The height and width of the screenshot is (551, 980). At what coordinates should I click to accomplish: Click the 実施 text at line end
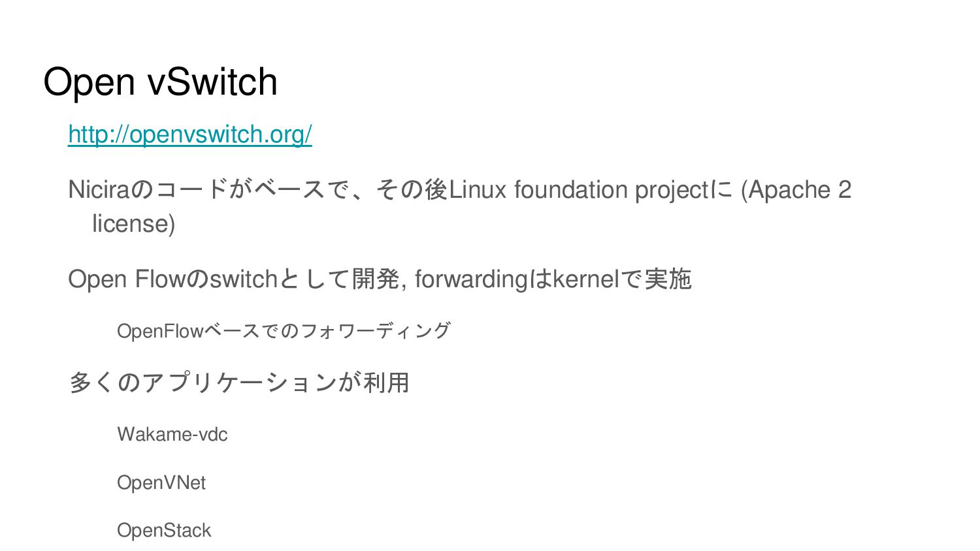(x=668, y=279)
